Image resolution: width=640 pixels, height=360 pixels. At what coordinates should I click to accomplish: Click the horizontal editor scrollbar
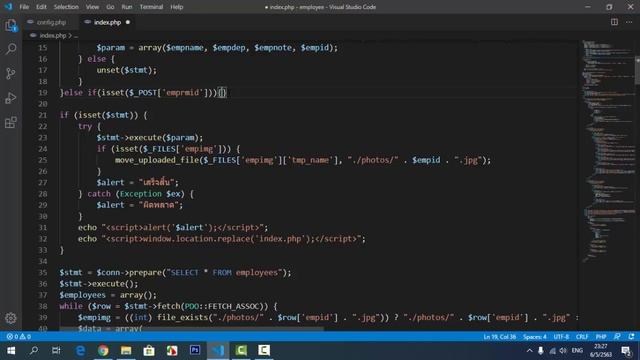point(192,329)
